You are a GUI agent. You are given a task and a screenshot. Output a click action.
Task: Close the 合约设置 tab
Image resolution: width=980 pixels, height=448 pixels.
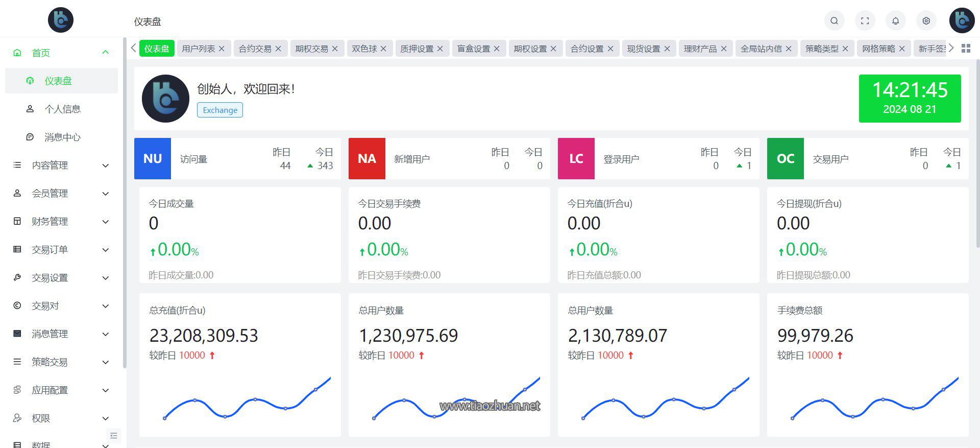coord(610,49)
